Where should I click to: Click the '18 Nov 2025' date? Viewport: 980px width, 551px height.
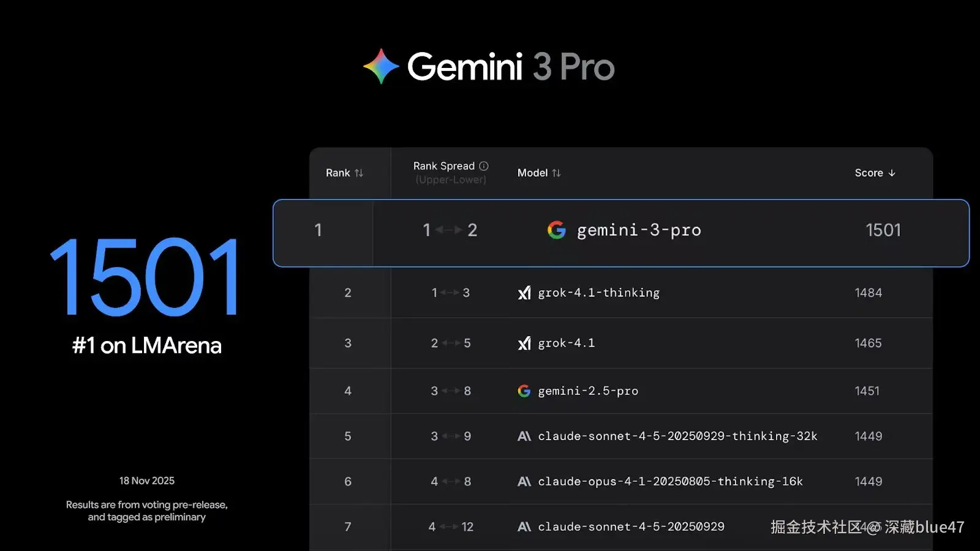pos(147,481)
